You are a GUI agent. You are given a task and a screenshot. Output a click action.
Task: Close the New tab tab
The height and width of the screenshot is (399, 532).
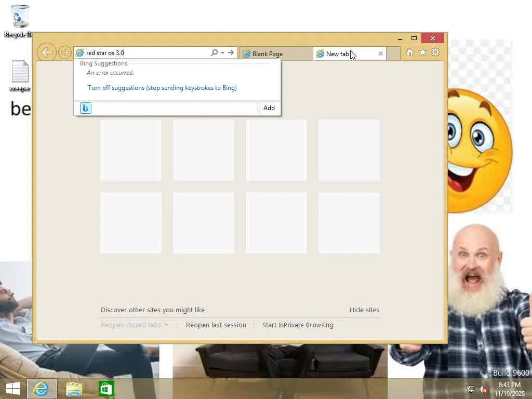pos(381,54)
